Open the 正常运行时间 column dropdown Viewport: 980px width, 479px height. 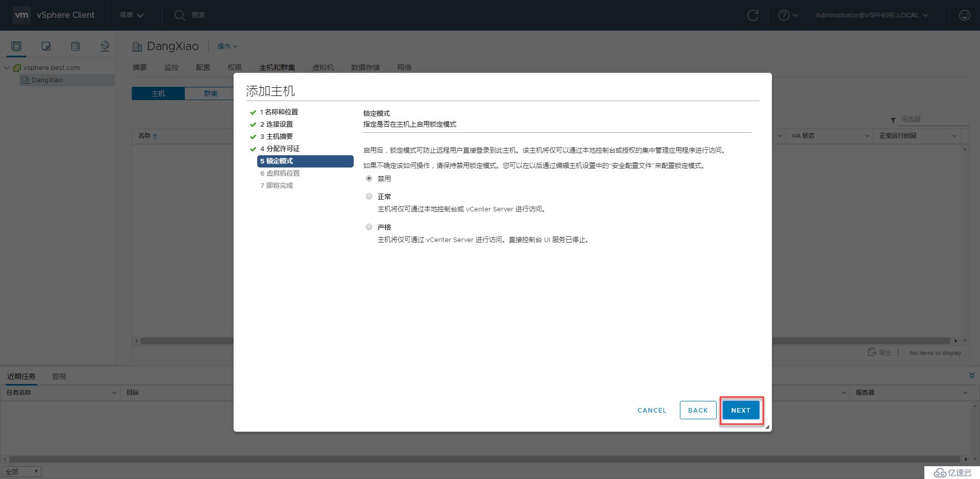pyautogui.click(x=954, y=136)
